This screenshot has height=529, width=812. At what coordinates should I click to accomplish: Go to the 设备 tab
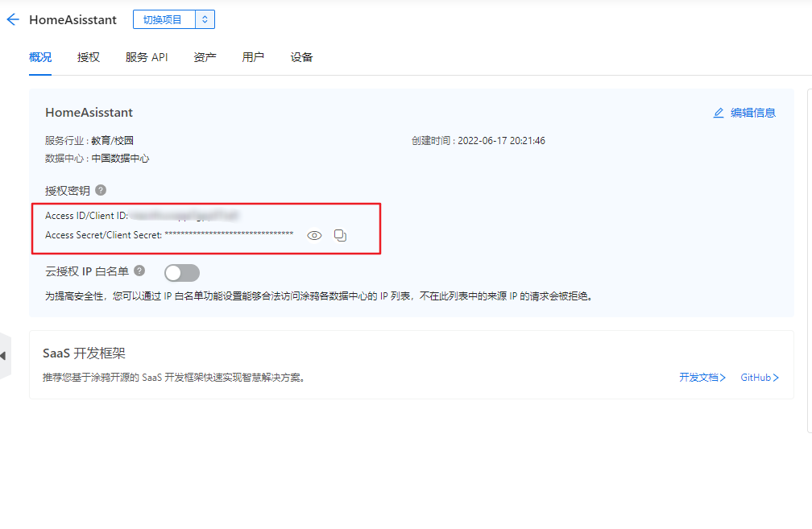301,57
